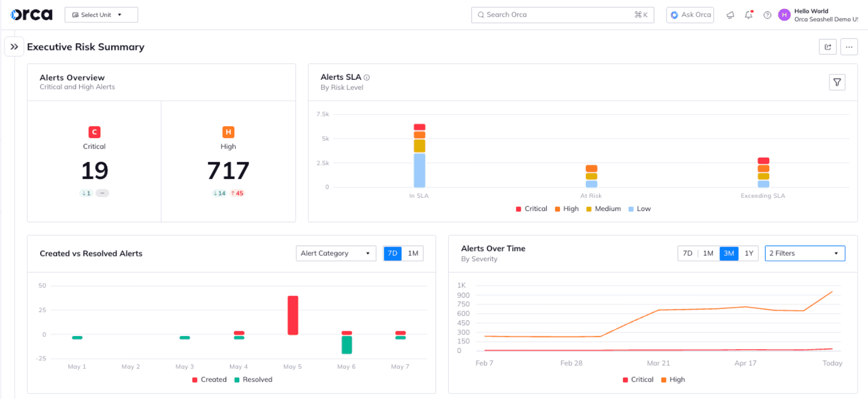Click the Executive Risk Summary heading
This screenshot has width=868, height=399.
(x=86, y=47)
